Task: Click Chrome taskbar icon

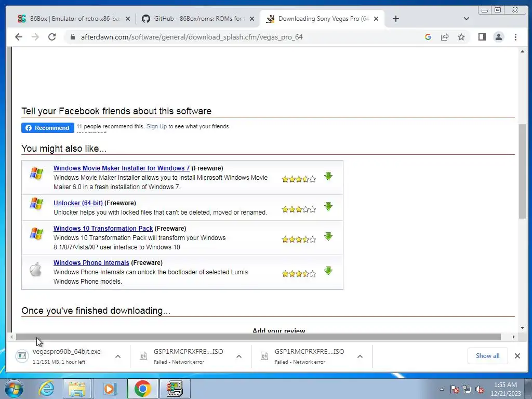Action: [142, 389]
